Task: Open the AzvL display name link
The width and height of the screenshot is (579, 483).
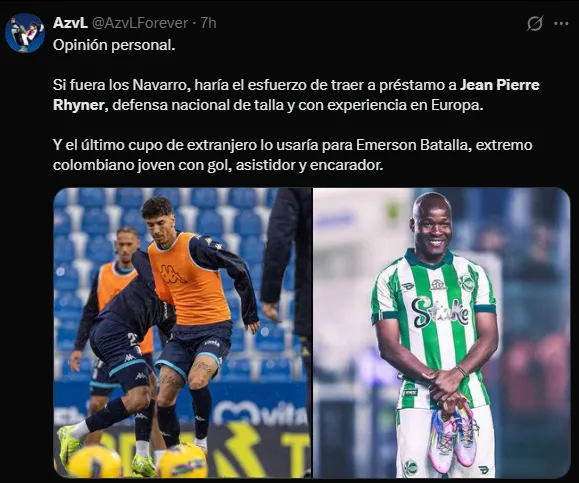Action: 70,23
